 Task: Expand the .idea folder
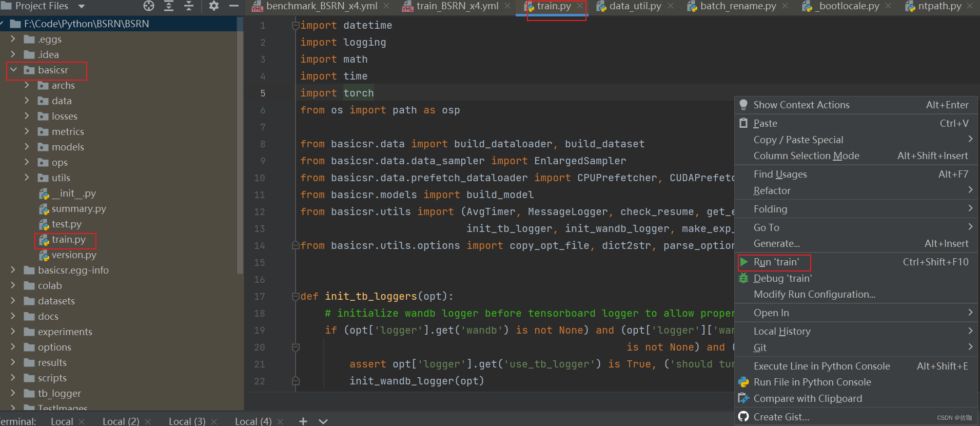tap(13, 54)
